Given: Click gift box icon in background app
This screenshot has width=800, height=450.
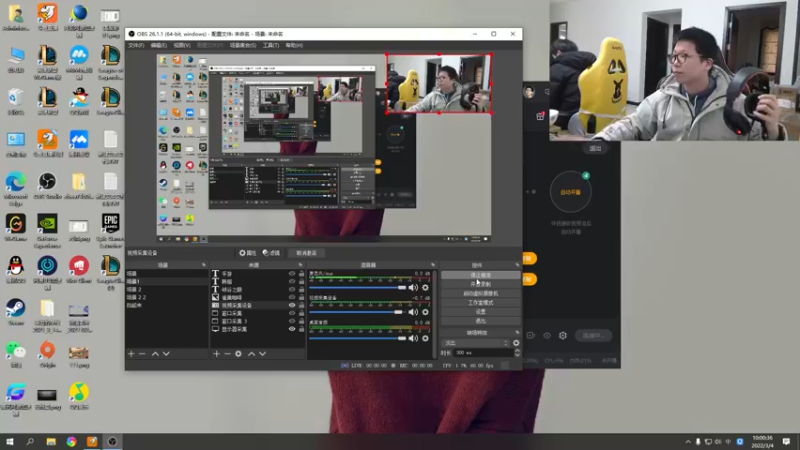Looking at the screenshot, I should pos(540,116).
